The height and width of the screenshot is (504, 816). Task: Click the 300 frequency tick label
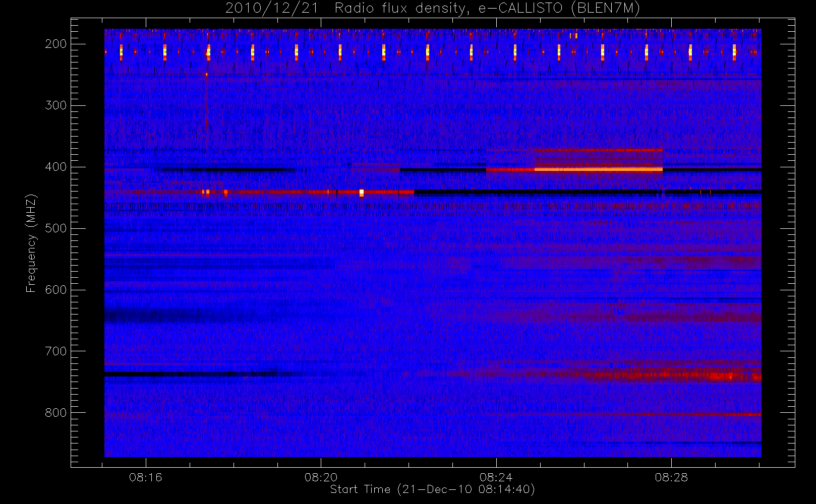56,105
